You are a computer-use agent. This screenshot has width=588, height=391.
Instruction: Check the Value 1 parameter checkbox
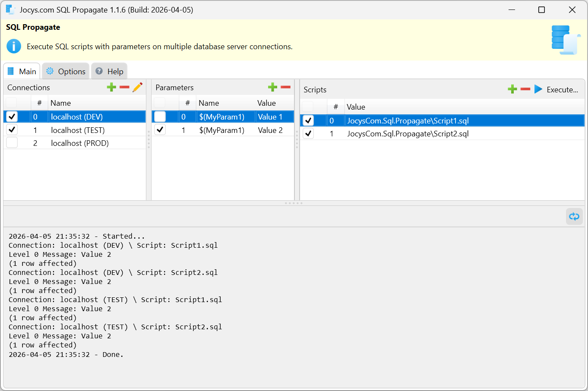160,117
